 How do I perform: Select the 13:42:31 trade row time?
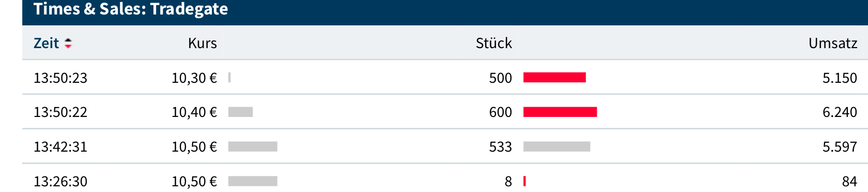click(x=60, y=146)
